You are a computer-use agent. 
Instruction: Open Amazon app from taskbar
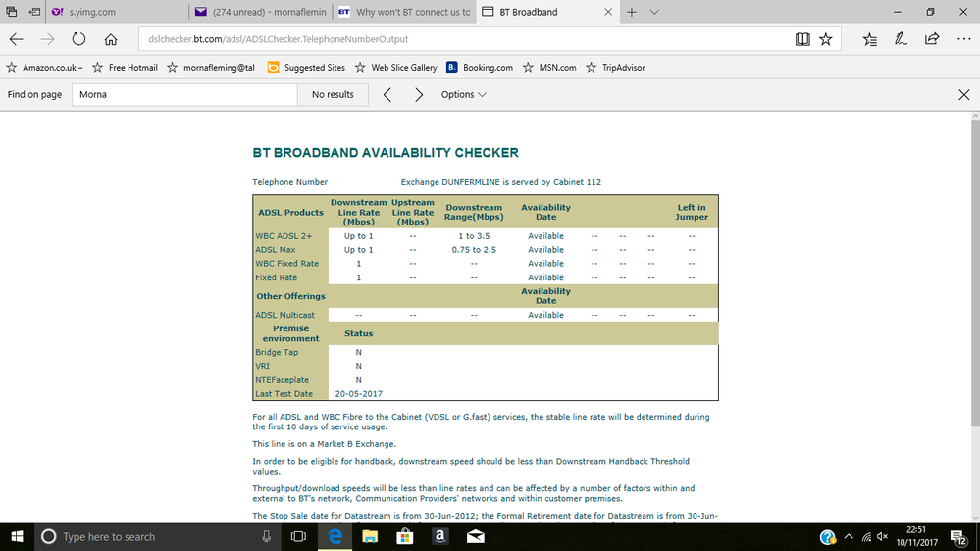pos(440,536)
